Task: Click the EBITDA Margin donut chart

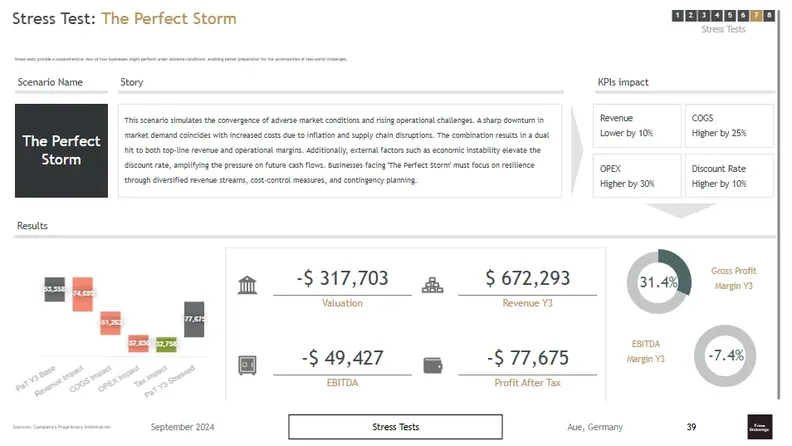Action: [725, 356]
